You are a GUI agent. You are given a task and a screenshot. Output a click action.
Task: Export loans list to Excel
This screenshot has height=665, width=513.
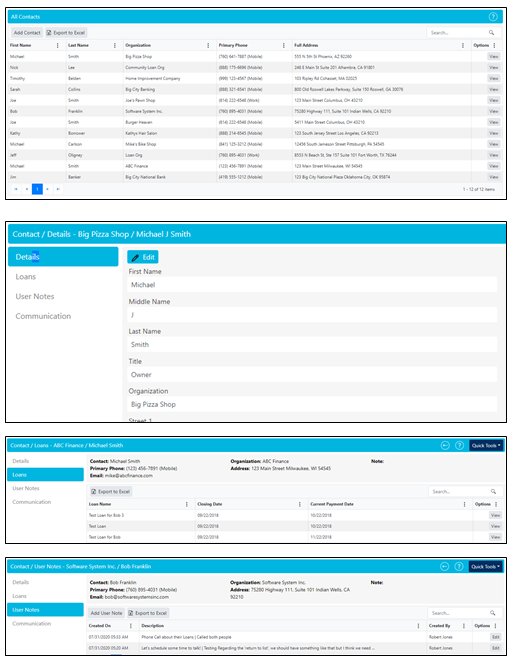click(x=111, y=492)
